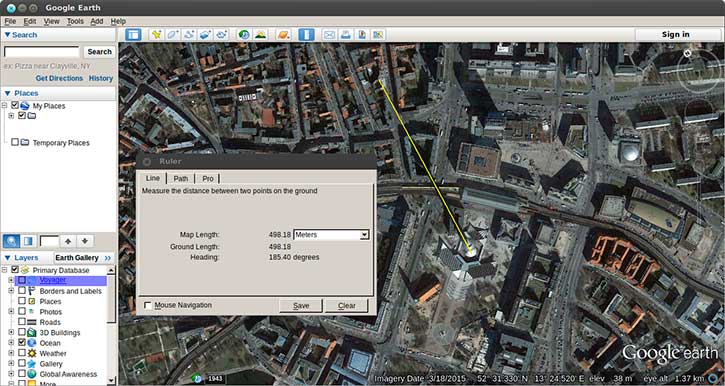Expand the folder under My Places
725x386 pixels.
click(11, 116)
